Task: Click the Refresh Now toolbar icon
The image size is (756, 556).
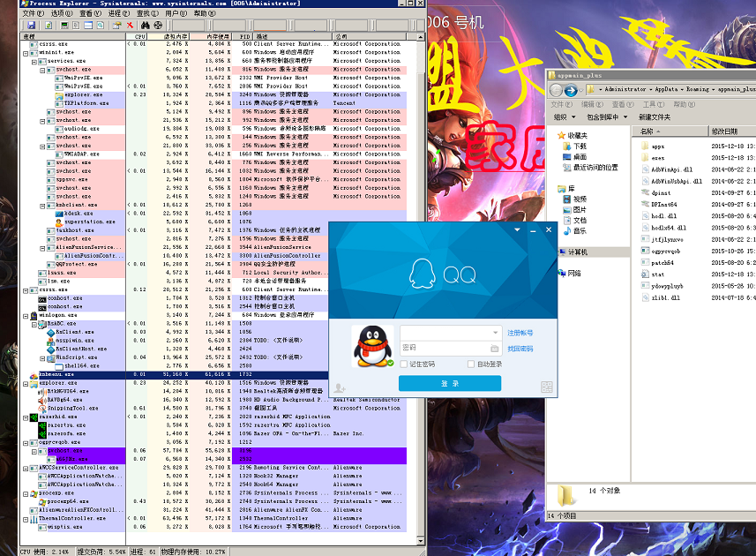Action: [49, 25]
